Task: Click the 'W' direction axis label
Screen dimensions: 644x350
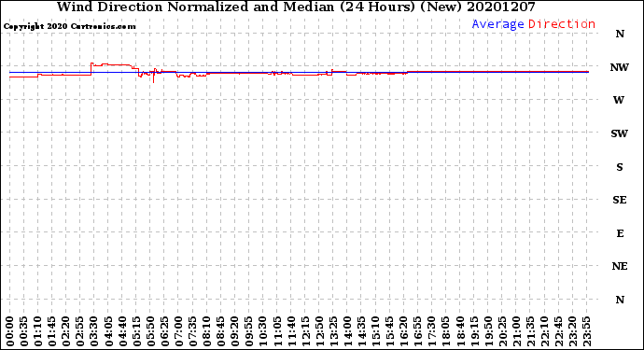Action: [x=619, y=100]
